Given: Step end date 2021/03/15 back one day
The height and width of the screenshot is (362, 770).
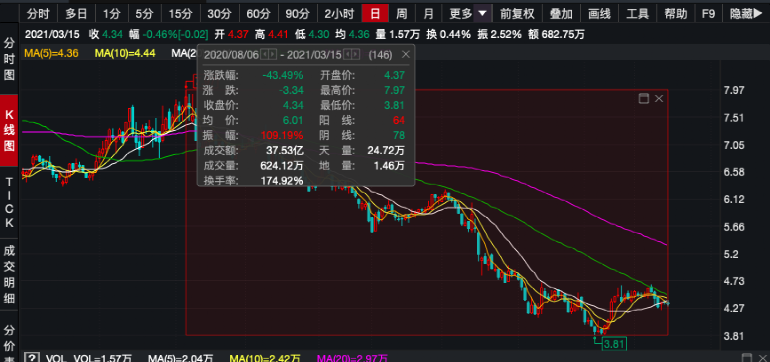Looking at the screenshot, I should (347, 55).
